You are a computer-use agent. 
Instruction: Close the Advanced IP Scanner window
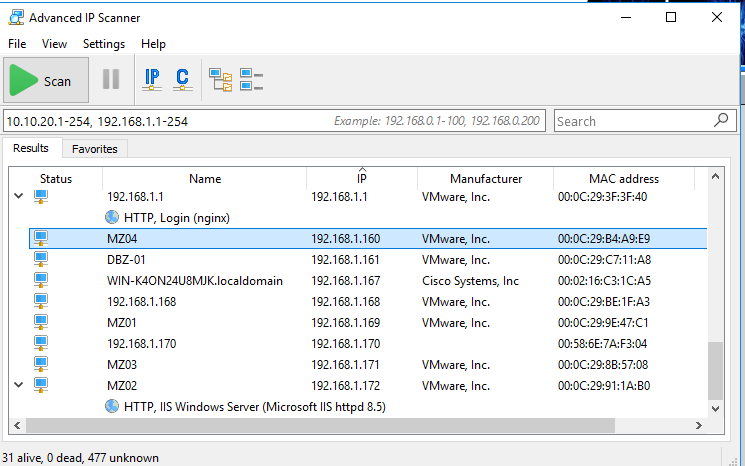coord(716,18)
